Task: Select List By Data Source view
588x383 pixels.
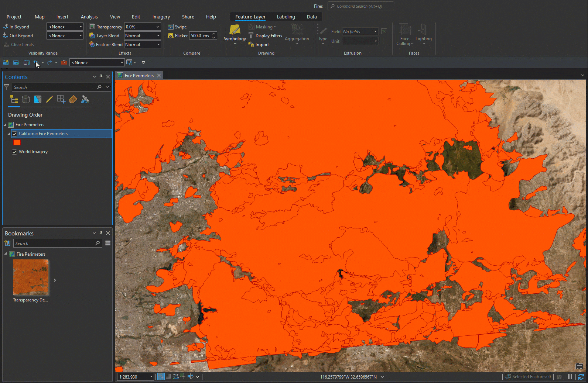Action: (25, 99)
